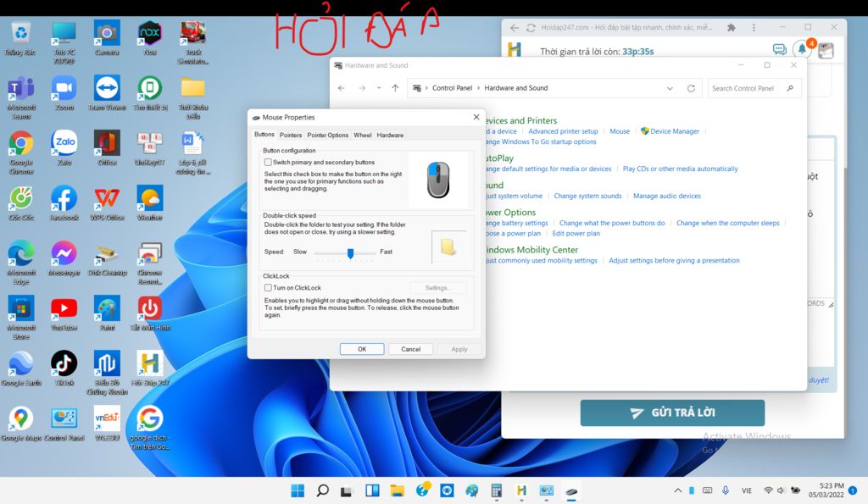This screenshot has height=504, width=868.
Task: Open the browser three-dot menu in Hoidap247 window
Action: (754, 27)
